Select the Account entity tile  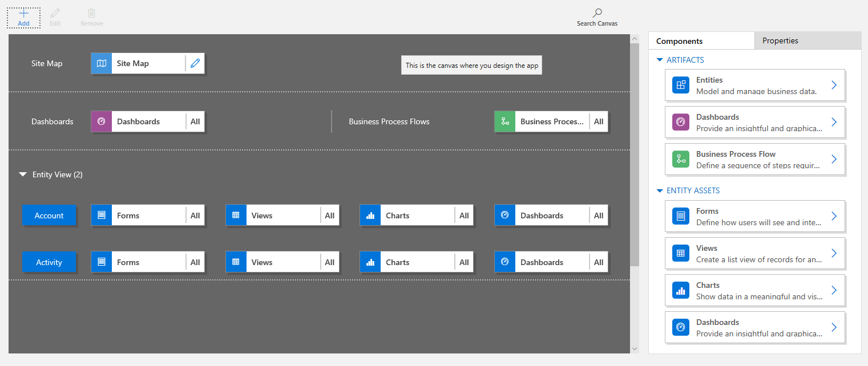(49, 215)
